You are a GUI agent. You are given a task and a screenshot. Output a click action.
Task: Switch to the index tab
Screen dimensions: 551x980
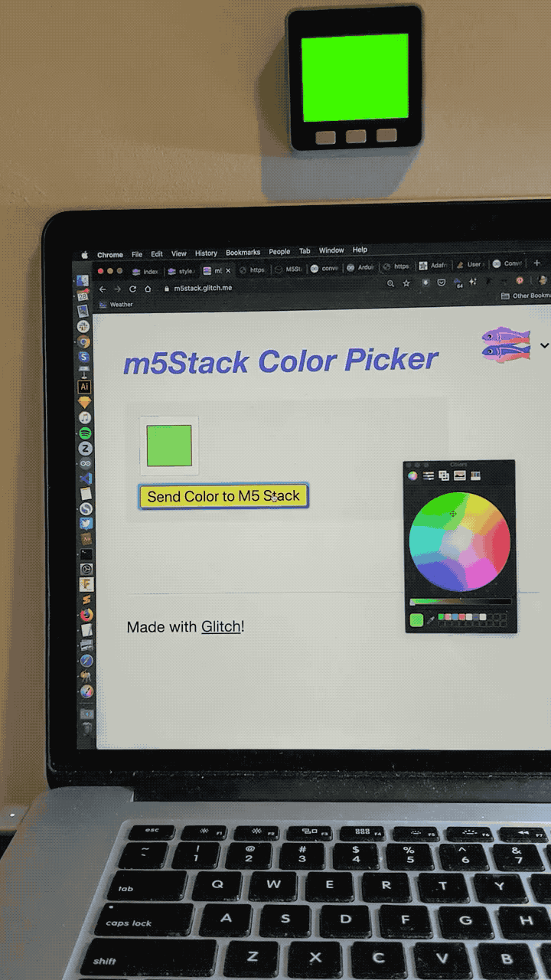tap(146, 271)
